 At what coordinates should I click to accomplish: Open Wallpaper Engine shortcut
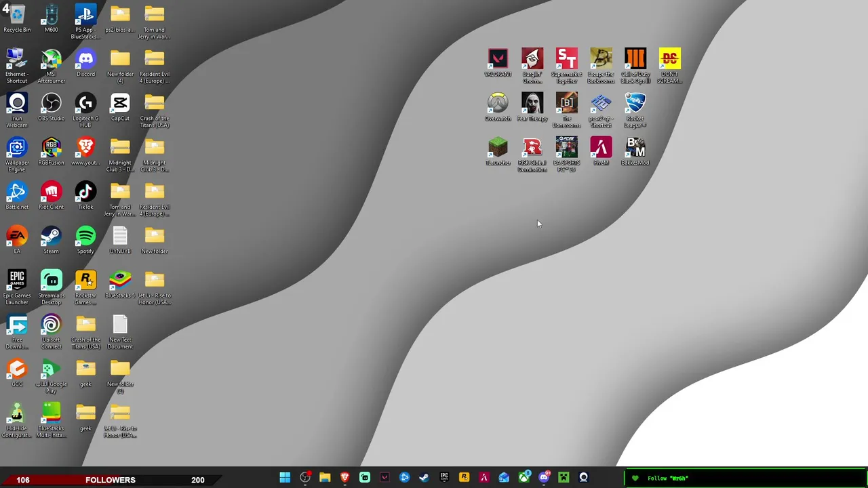pyautogui.click(x=17, y=155)
